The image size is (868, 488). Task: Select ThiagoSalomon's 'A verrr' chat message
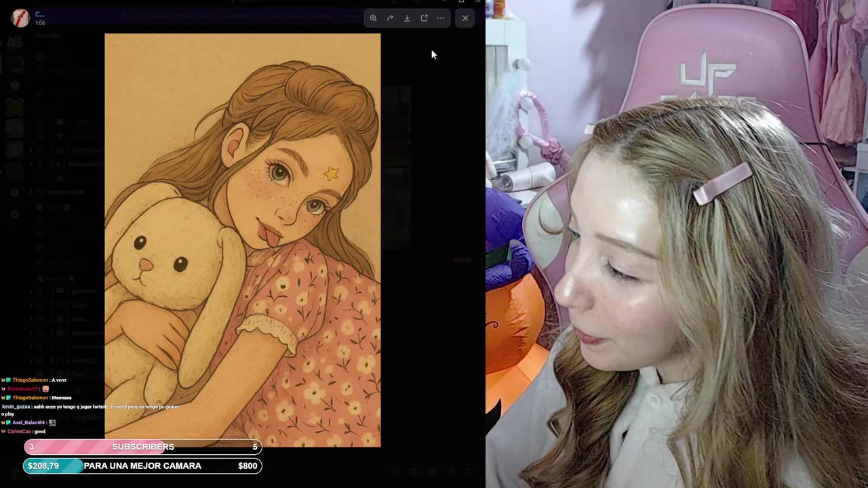tap(34, 380)
